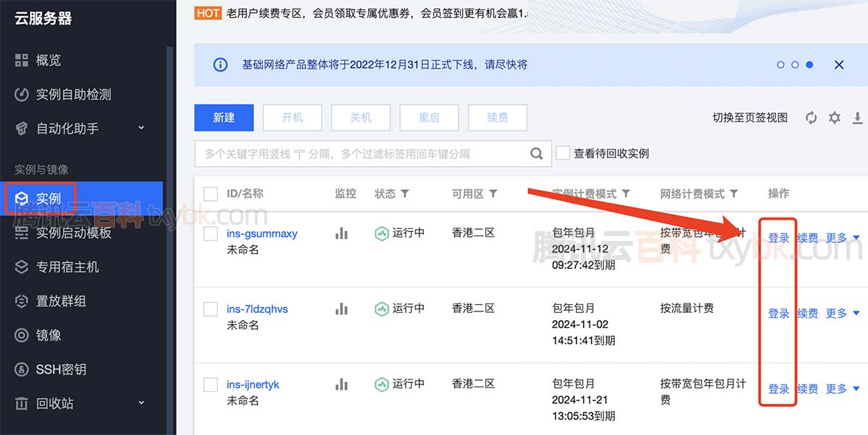Click 登录 for ins-ijnertyk
Viewport: 868px width, 435px height.
tap(779, 389)
